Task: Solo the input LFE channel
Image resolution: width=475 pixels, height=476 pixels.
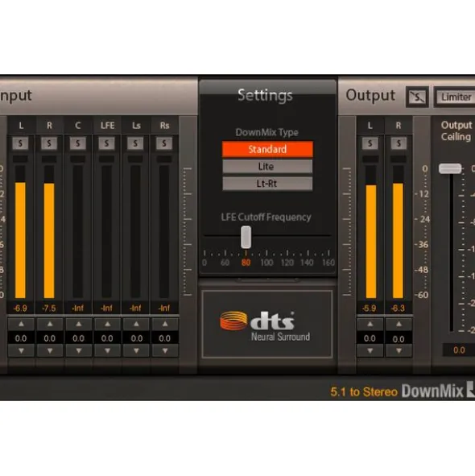Action: (106, 143)
